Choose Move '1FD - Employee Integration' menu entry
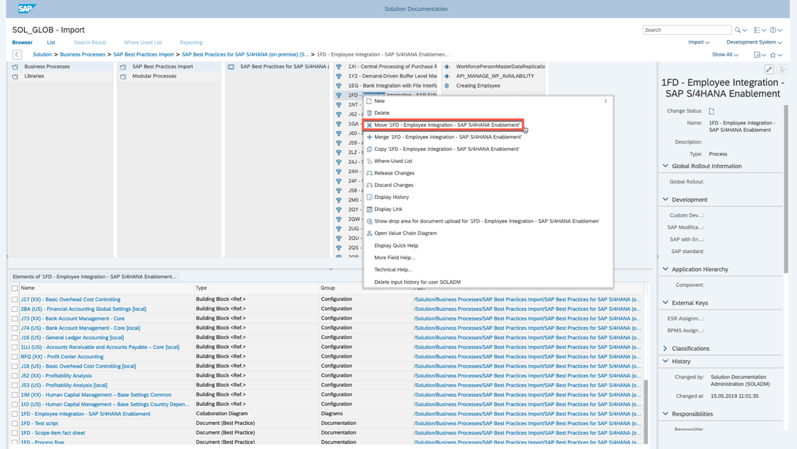Image resolution: width=797 pixels, height=449 pixels. [443, 125]
